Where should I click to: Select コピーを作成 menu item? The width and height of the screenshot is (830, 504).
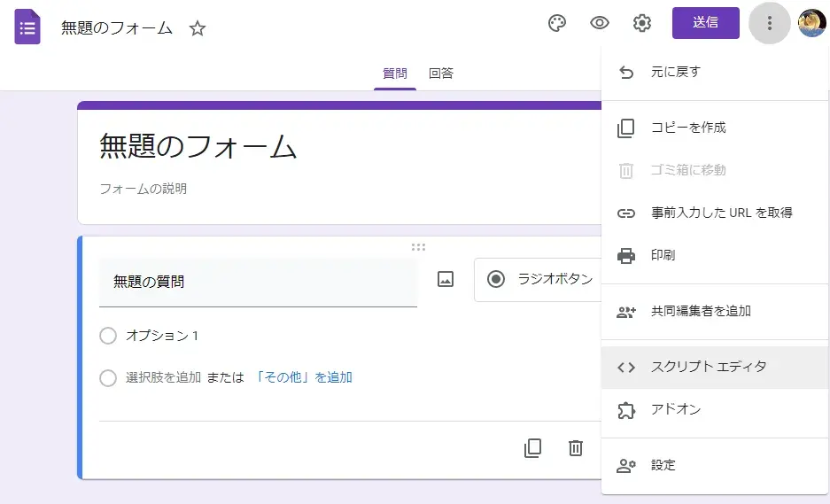pos(688,128)
